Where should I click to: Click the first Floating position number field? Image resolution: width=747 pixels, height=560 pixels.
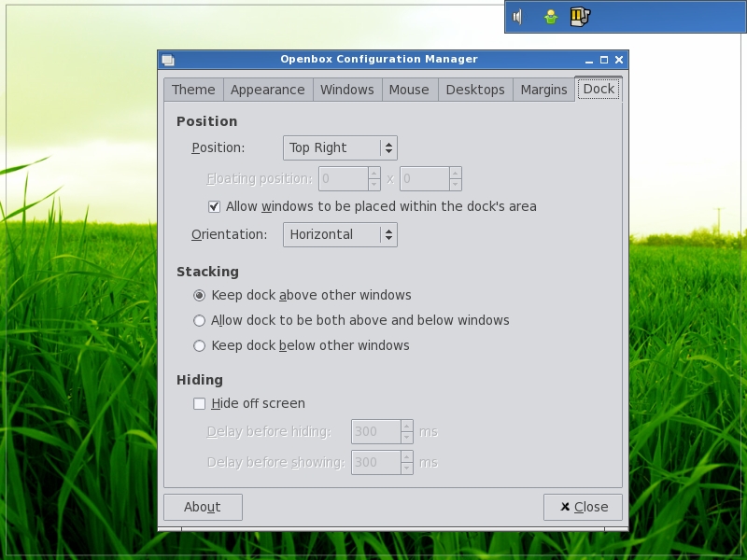344,178
